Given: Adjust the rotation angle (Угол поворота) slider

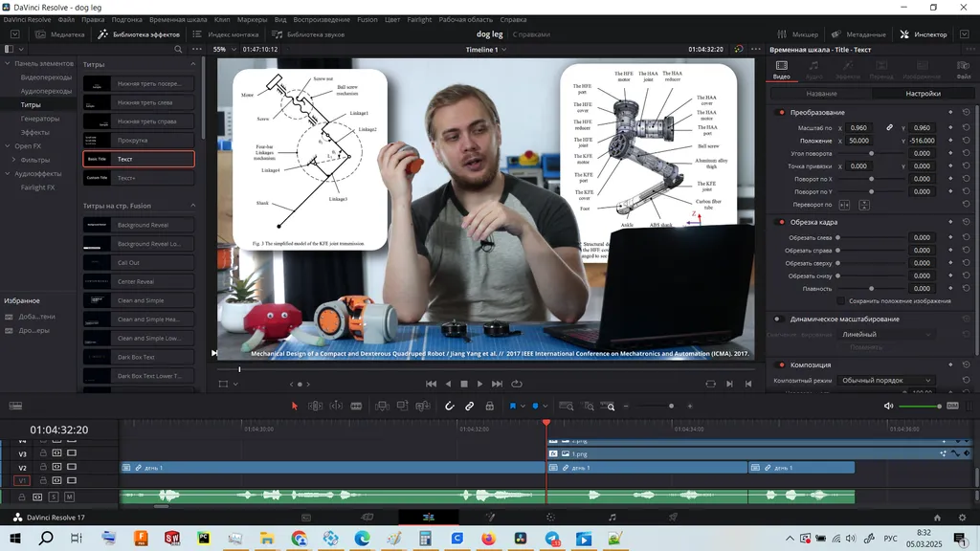Looking at the screenshot, I should pyautogui.click(x=871, y=154).
